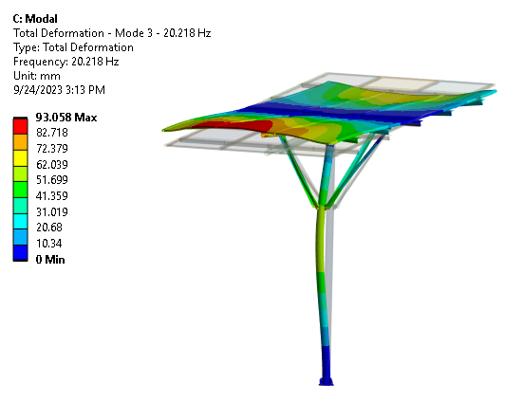Select the cyan legend color band

20,221
